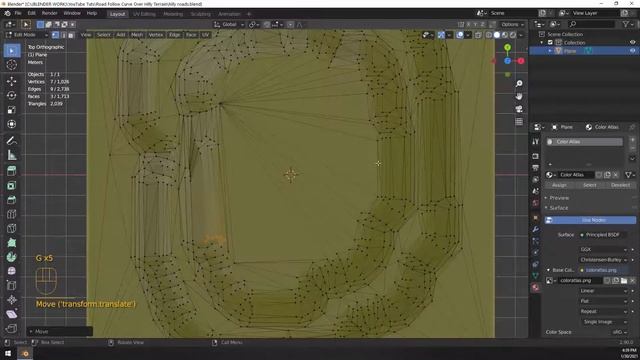Enable vertex select mode
This screenshot has height=360, width=640.
tap(56, 35)
